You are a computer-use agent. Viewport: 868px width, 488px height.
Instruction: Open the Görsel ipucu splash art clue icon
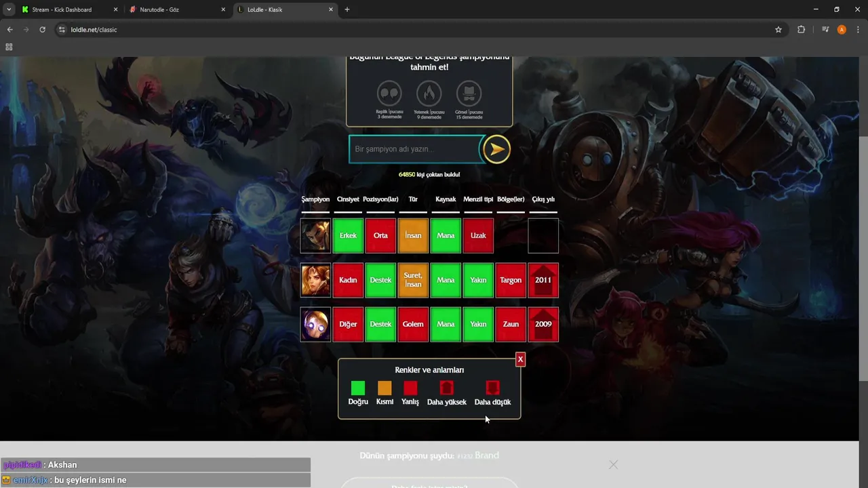469,94
